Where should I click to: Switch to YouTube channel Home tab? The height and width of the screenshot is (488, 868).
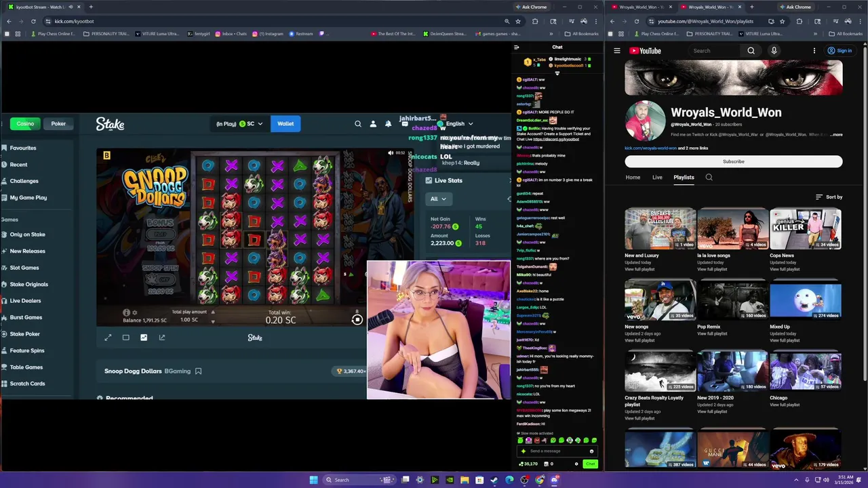point(633,178)
